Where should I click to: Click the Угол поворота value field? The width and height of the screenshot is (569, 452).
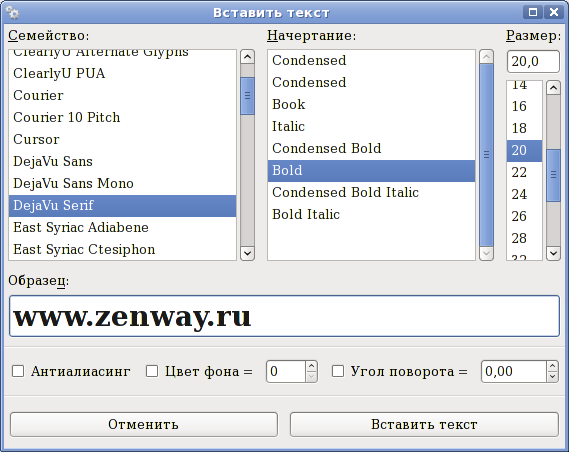[513, 371]
